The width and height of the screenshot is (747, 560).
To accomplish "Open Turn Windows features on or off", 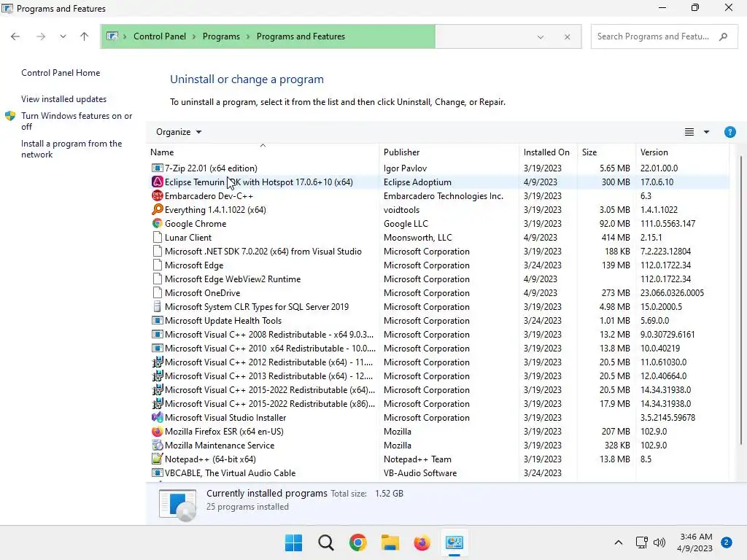I will [x=76, y=121].
